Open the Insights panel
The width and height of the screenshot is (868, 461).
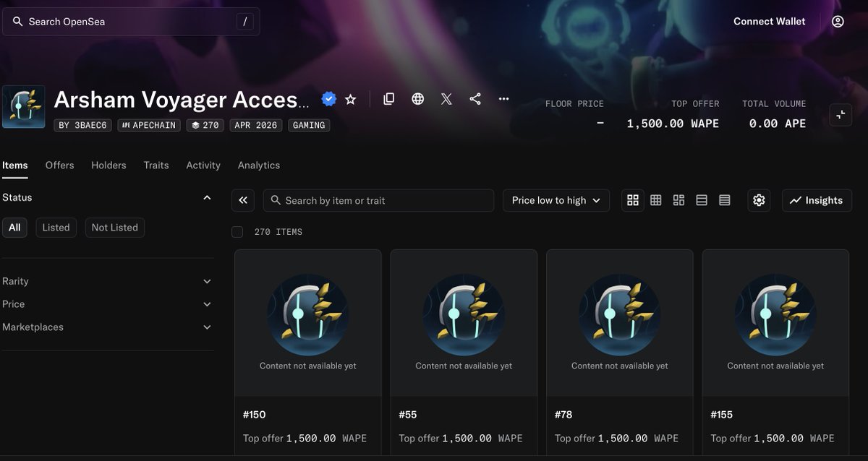pyautogui.click(x=817, y=200)
